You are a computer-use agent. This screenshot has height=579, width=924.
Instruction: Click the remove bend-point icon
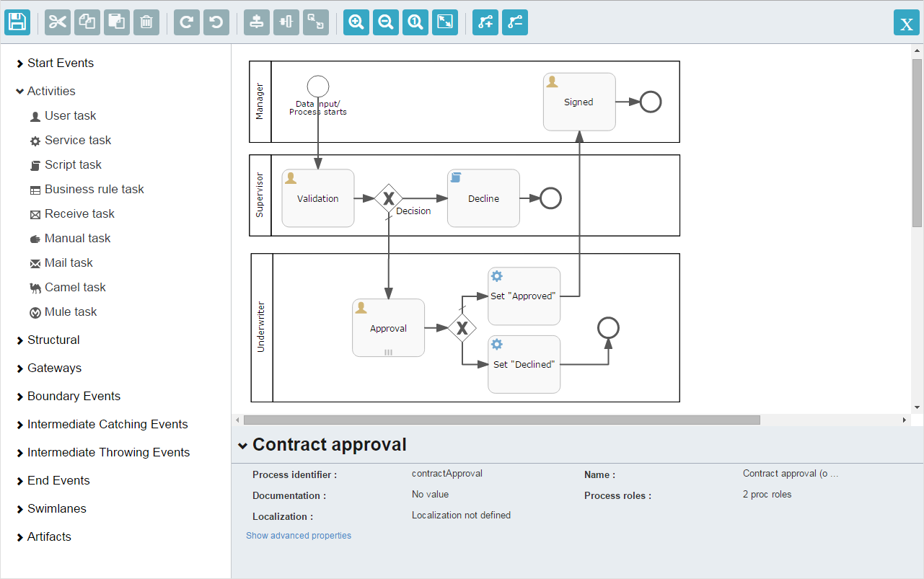click(x=515, y=22)
